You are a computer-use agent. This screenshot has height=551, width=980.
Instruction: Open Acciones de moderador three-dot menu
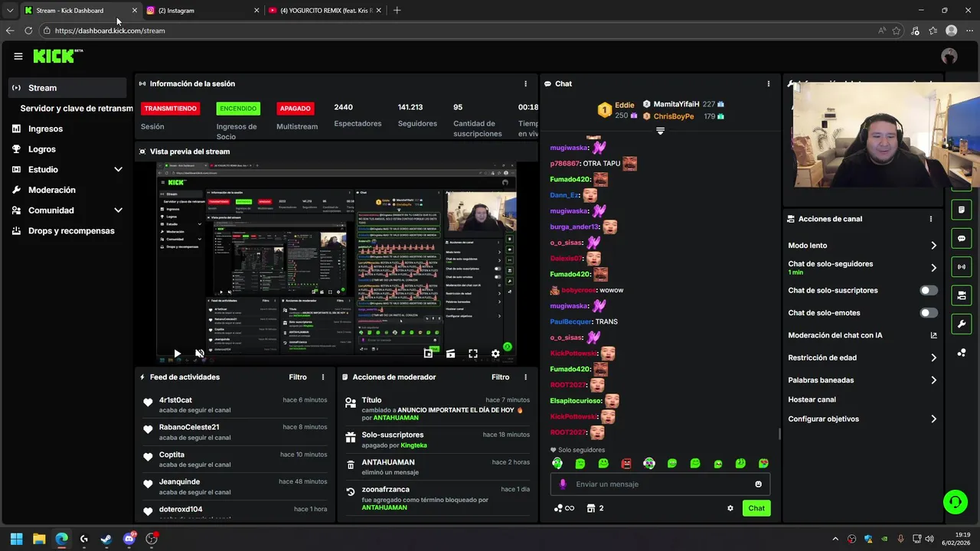click(x=525, y=377)
